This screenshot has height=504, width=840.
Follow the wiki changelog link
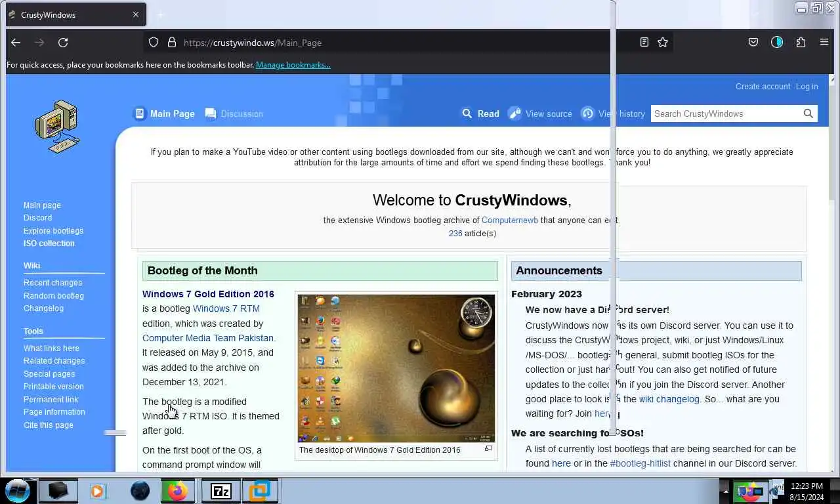669,399
